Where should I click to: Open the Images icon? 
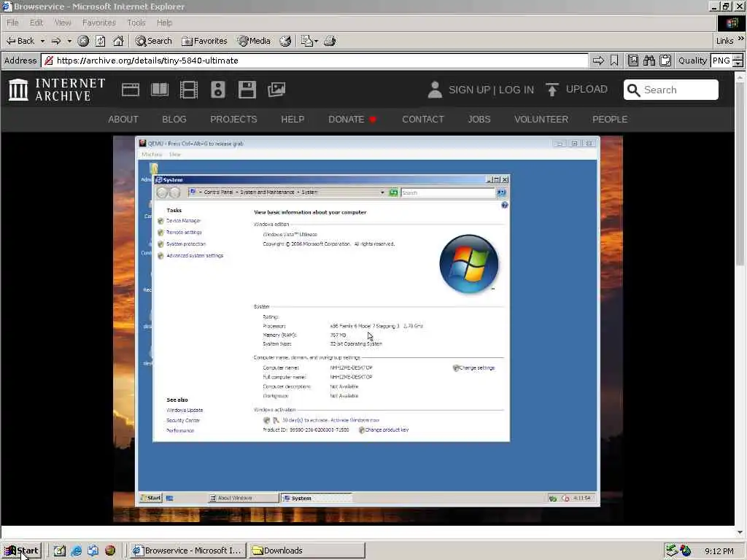pyautogui.click(x=276, y=90)
